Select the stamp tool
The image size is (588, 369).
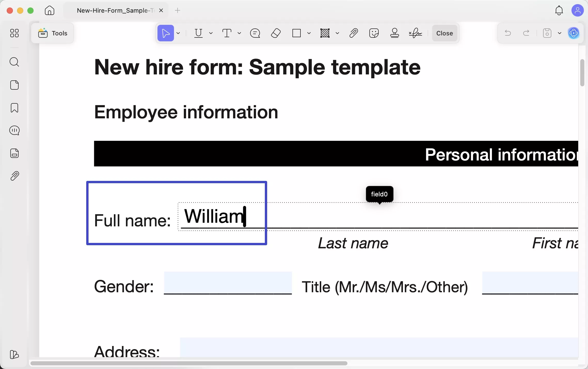tap(394, 33)
